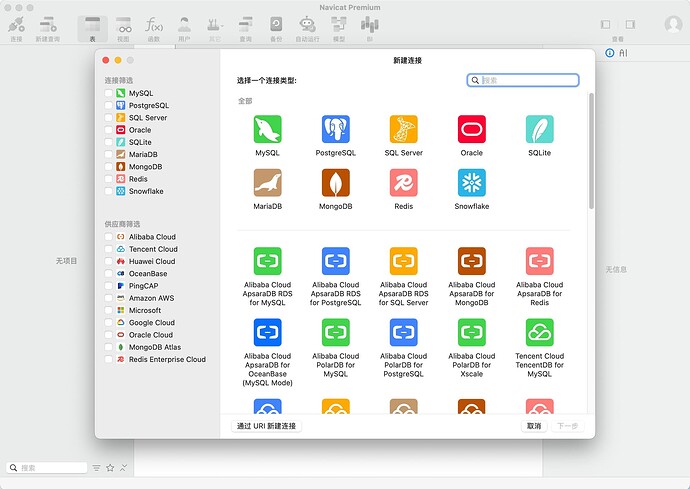Select Alibaba Cloud PolarDB for MySQL
The image size is (690, 489).
[x=335, y=332]
